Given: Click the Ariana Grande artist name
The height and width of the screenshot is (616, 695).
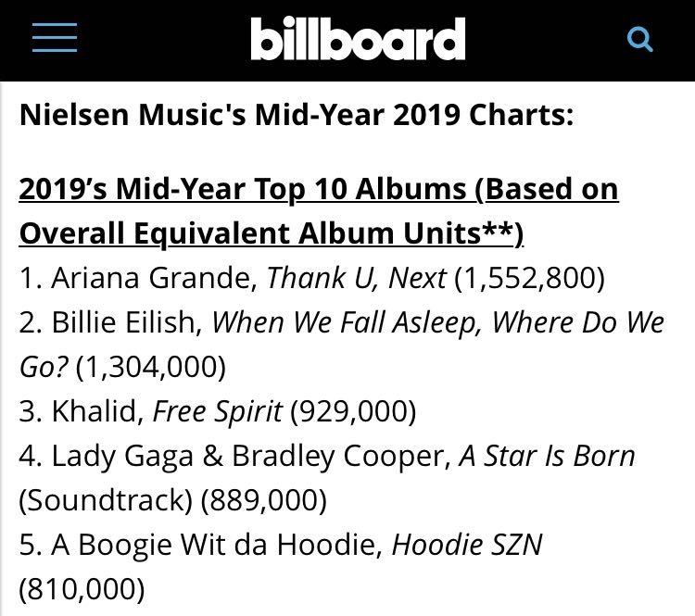Looking at the screenshot, I should coord(151,278).
